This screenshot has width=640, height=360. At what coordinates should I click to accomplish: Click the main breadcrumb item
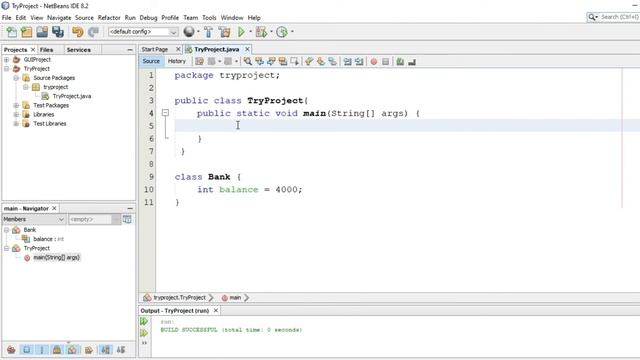pyautogui.click(x=235, y=298)
